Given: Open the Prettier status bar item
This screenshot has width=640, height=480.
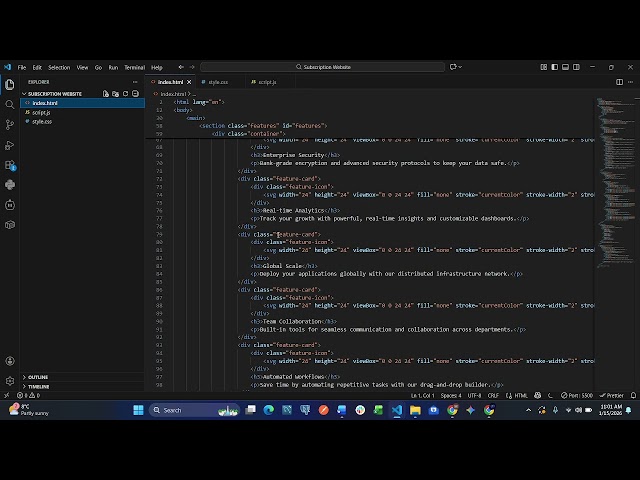Looking at the screenshot, I should point(611,395).
